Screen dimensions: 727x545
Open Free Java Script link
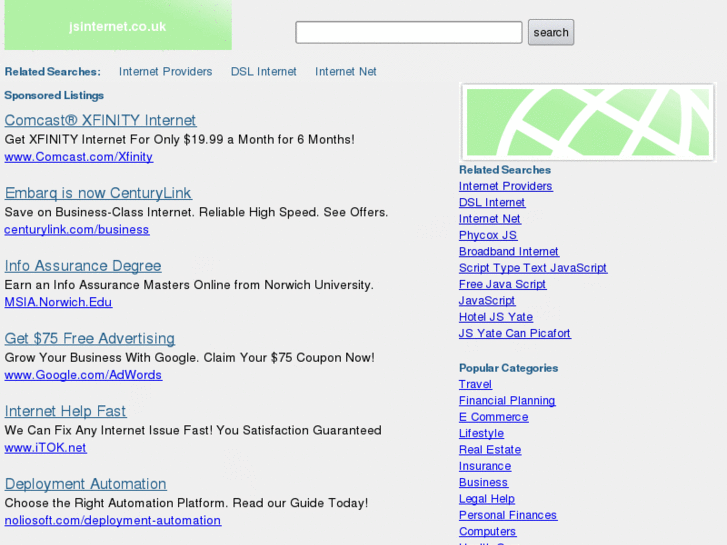pos(503,284)
